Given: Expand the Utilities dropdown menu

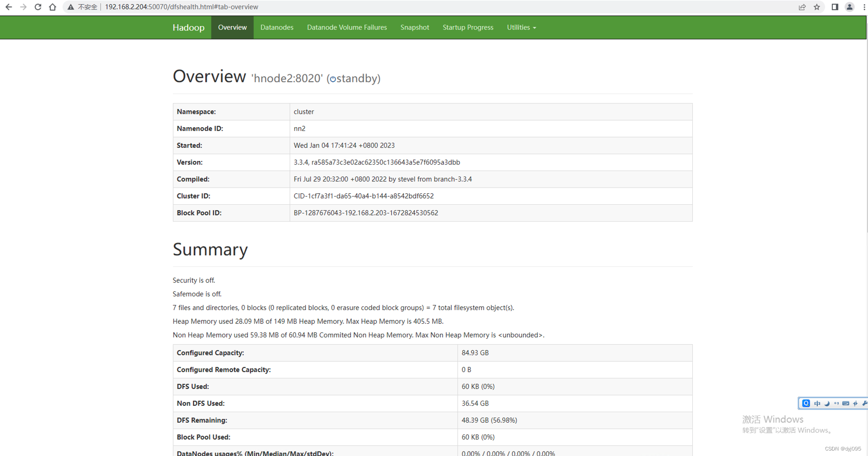Looking at the screenshot, I should click(521, 27).
